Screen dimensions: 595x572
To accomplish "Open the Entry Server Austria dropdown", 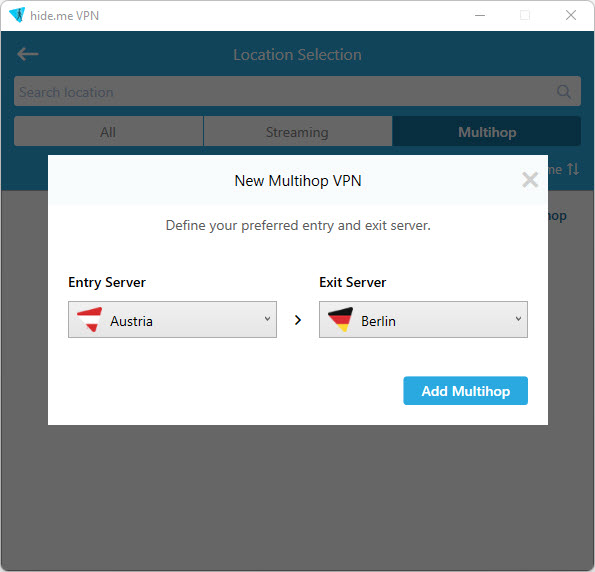I will pyautogui.click(x=172, y=320).
